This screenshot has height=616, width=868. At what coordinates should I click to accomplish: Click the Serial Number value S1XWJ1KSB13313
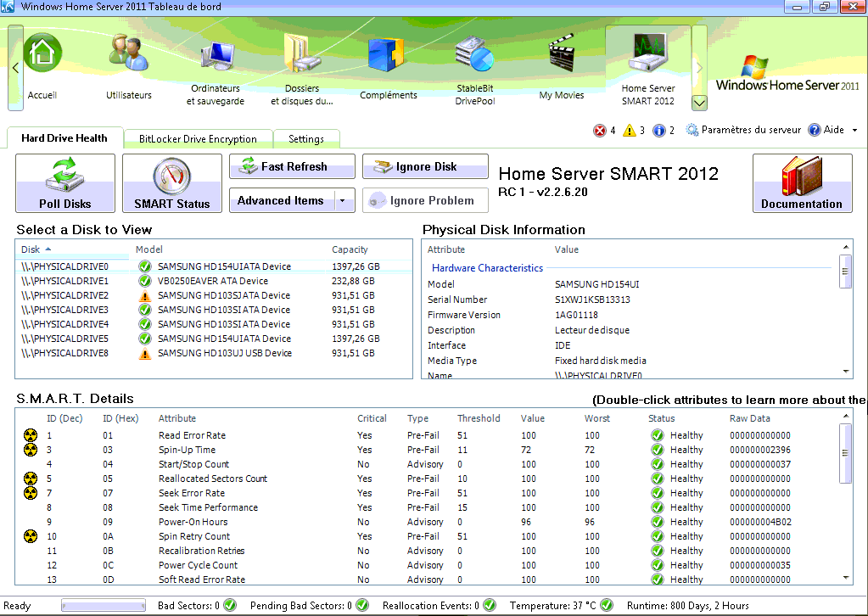[x=592, y=300]
